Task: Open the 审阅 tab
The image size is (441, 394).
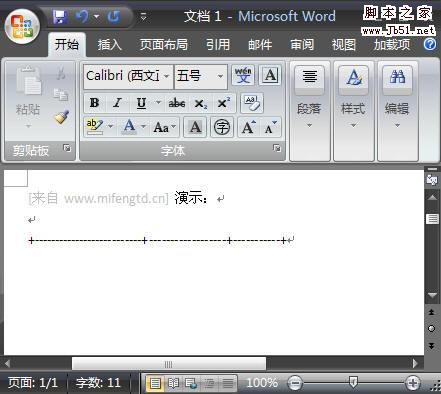Action: (302, 44)
